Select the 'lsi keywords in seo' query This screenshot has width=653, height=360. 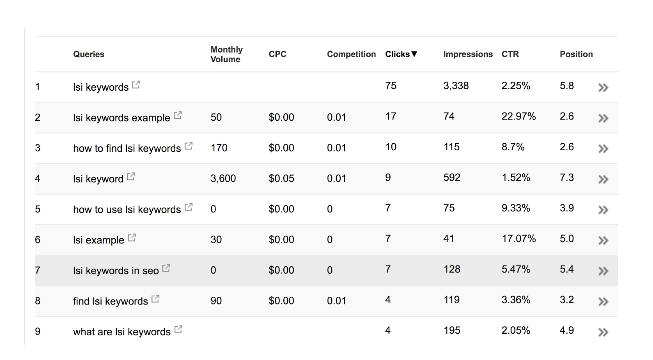[116, 271]
